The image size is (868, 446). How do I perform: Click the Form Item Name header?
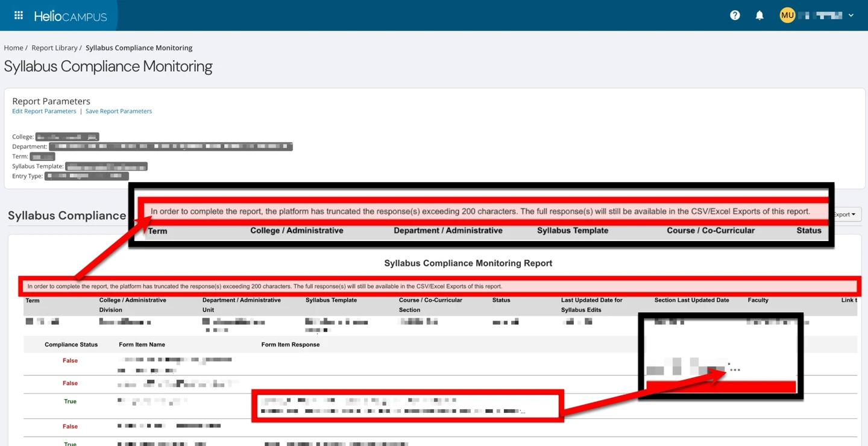(142, 345)
